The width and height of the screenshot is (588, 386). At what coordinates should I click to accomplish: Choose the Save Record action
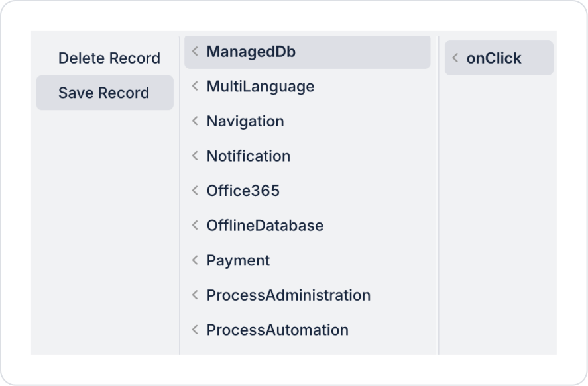pyautogui.click(x=104, y=93)
